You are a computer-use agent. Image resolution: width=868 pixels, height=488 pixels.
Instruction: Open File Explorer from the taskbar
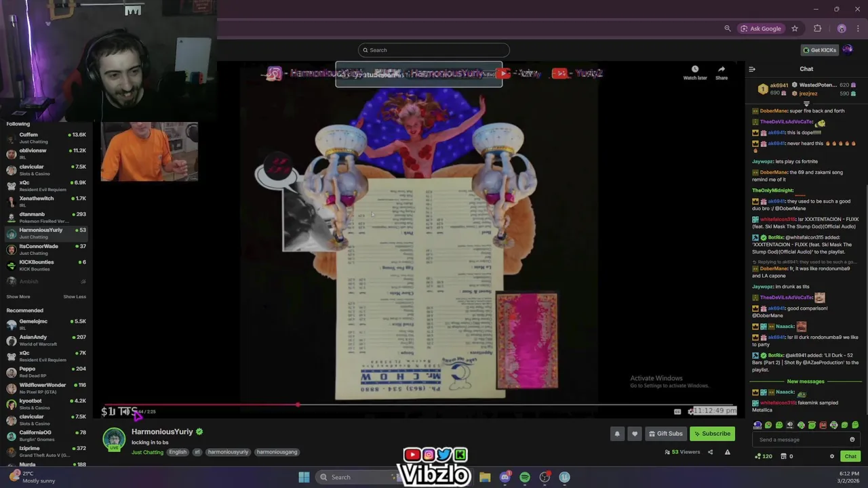485,477
